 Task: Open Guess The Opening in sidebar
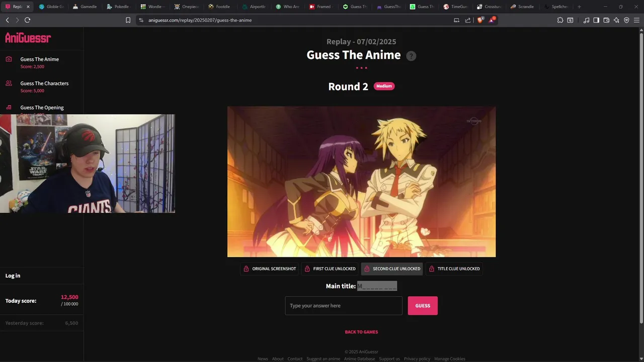(x=42, y=107)
